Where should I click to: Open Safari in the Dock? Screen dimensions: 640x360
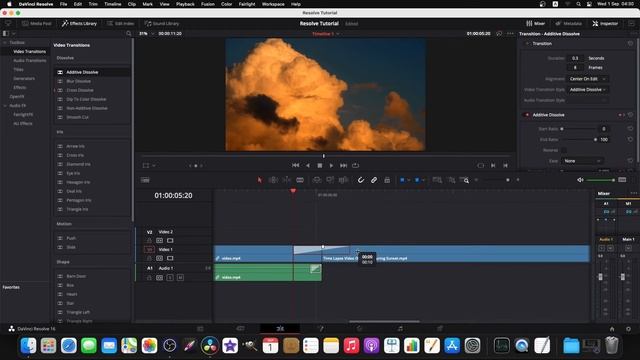pyautogui.click(x=69, y=346)
